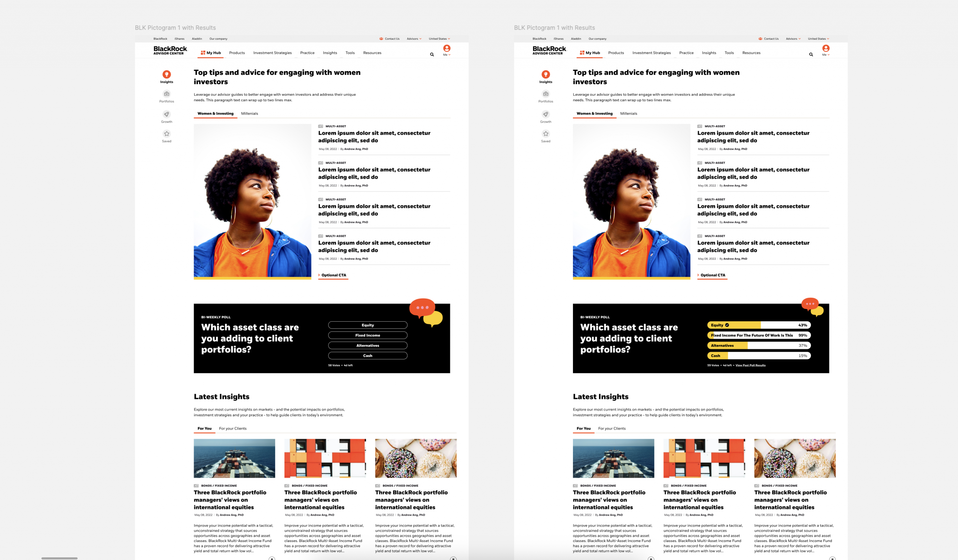Click View Past Poll Results link
The height and width of the screenshot is (560, 958).
click(x=750, y=365)
